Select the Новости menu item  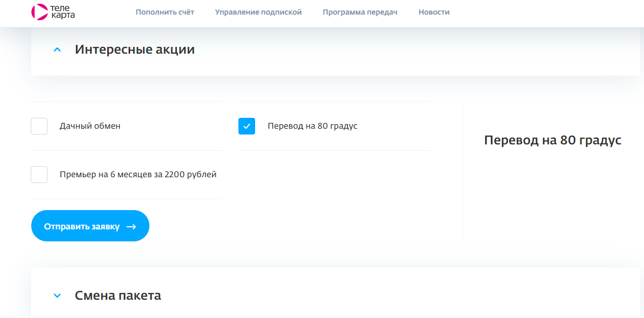coord(434,12)
